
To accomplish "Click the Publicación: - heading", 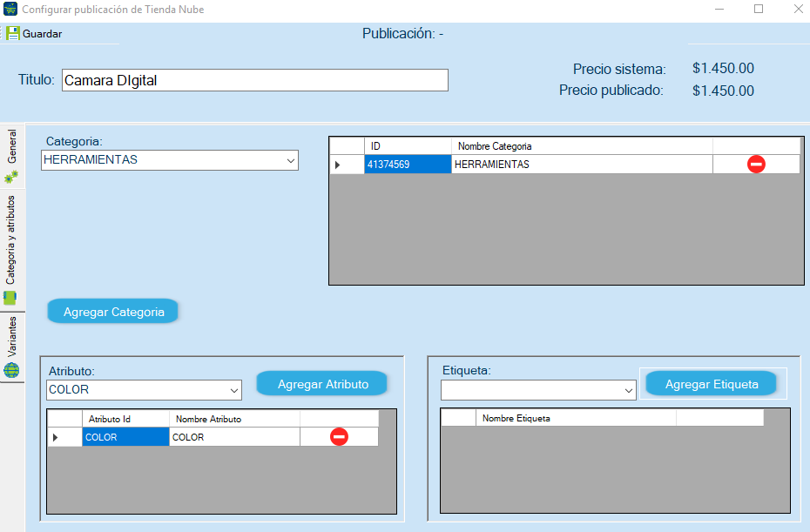I will click(x=403, y=34).
